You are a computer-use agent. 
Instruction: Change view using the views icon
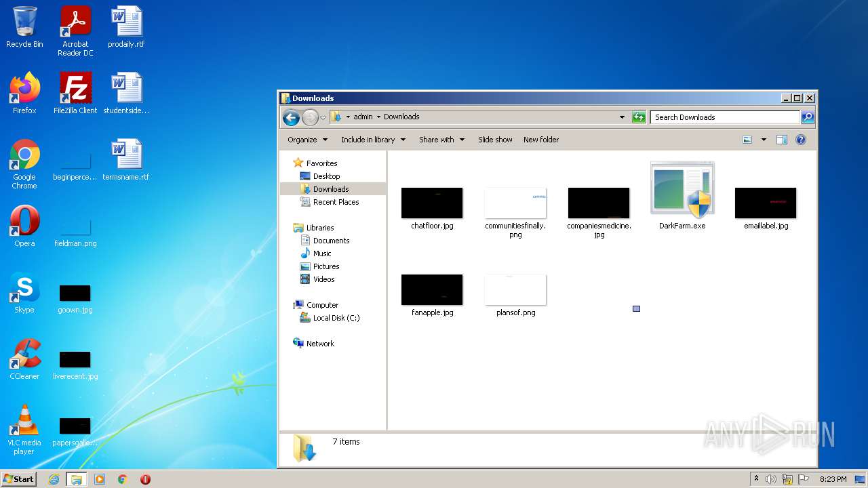tap(747, 140)
